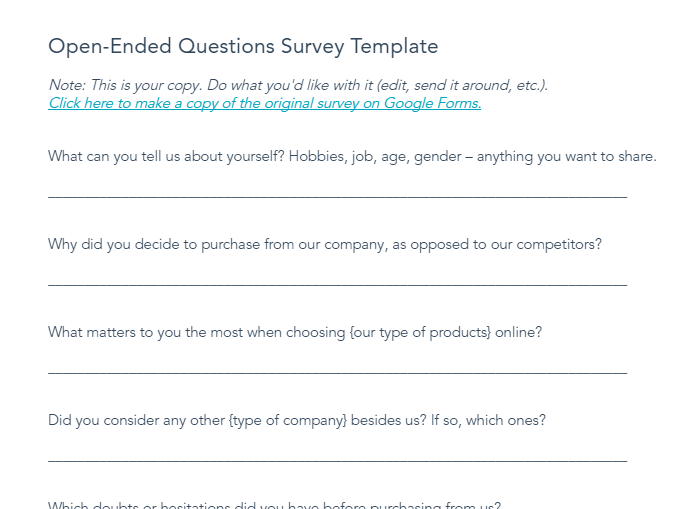Click the '{our type of products}' placeholder text
The width and height of the screenshot is (697, 509).
click(x=420, y=333)
